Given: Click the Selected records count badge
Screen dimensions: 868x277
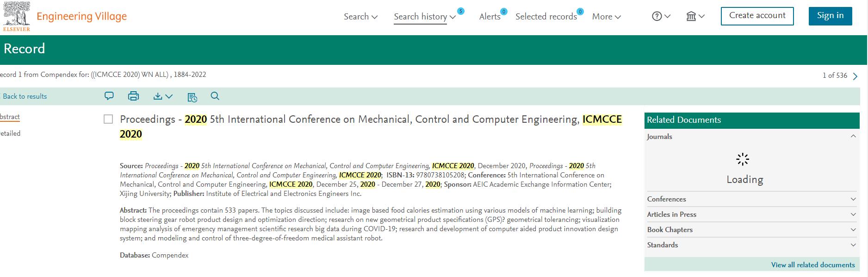Looking at the screenshot, I should (x=580, y=12).
